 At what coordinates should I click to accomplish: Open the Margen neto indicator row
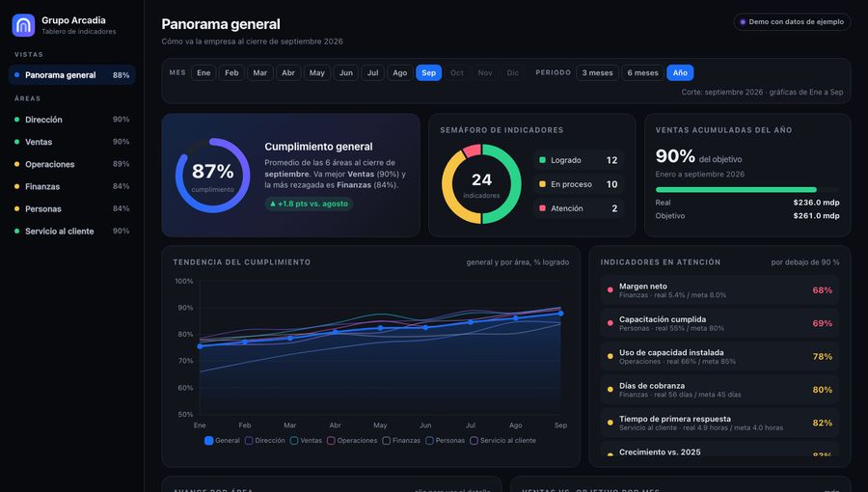click(719, 290)
